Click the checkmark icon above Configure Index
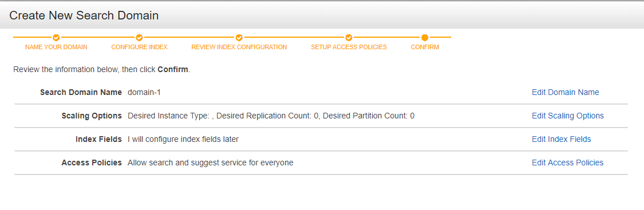The height and width of the screenshot is (210, 644). pos(139,37)
